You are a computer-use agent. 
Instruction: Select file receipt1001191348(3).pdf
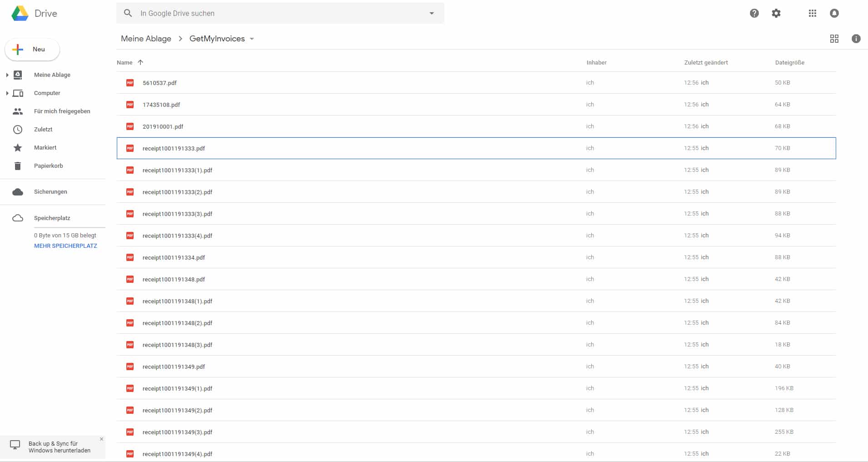[x=476, y=345]
